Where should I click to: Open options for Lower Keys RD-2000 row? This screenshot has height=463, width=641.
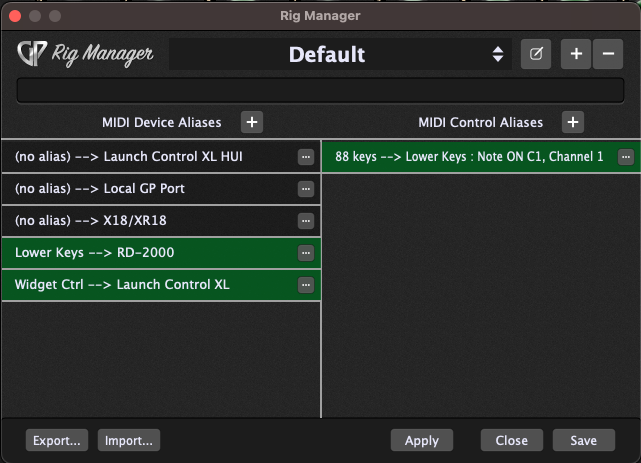(306, 253)
